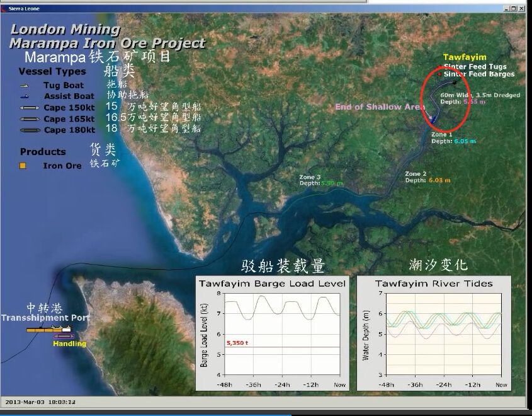Click the blue Assist Boat legend icon
This screenshot has width=532, height=416.
(25, 97)
